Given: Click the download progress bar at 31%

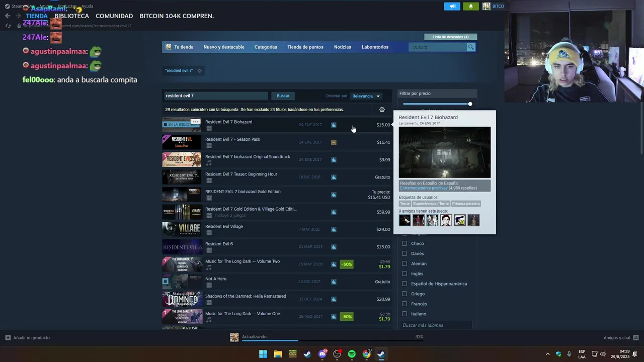Looking at the screenshot, I should click(x=333, y=341).
